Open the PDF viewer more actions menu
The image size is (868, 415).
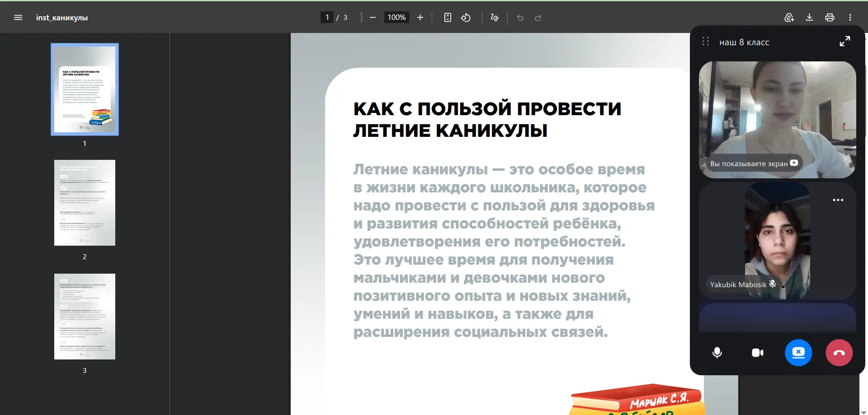coord(850,18)
